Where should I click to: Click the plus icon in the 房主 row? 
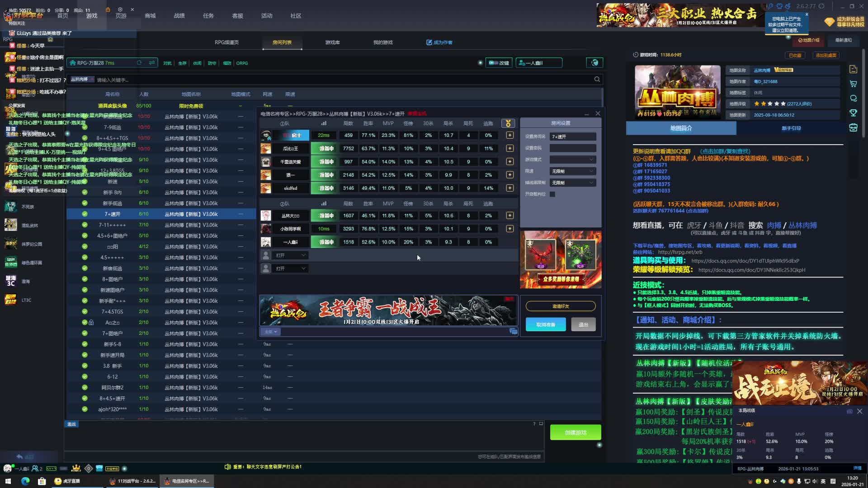point(509,135)
